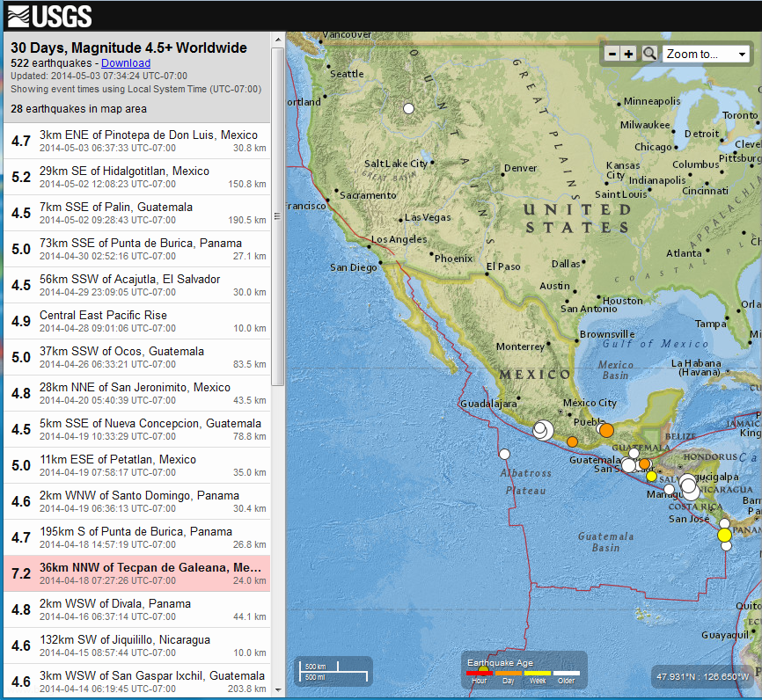The image size is (762, 700).
Task: Open the 4.8 Divala, Panama earthquake row
Action: (x=137, y=609)
